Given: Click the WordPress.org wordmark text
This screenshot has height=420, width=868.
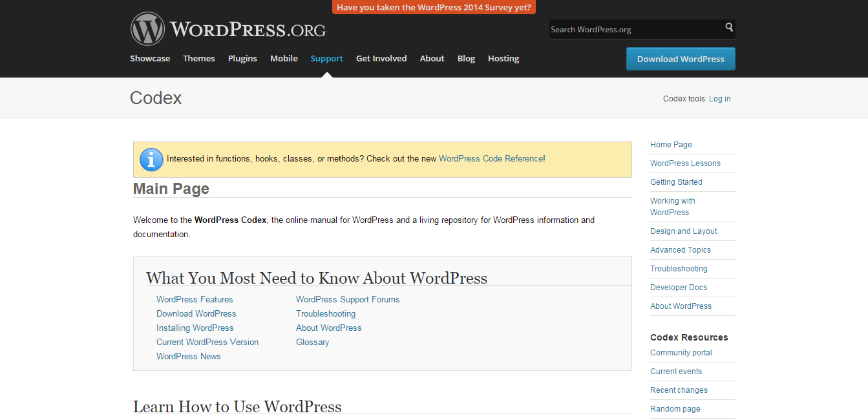Looking at the screenshot, I should [x=248, y=30].
